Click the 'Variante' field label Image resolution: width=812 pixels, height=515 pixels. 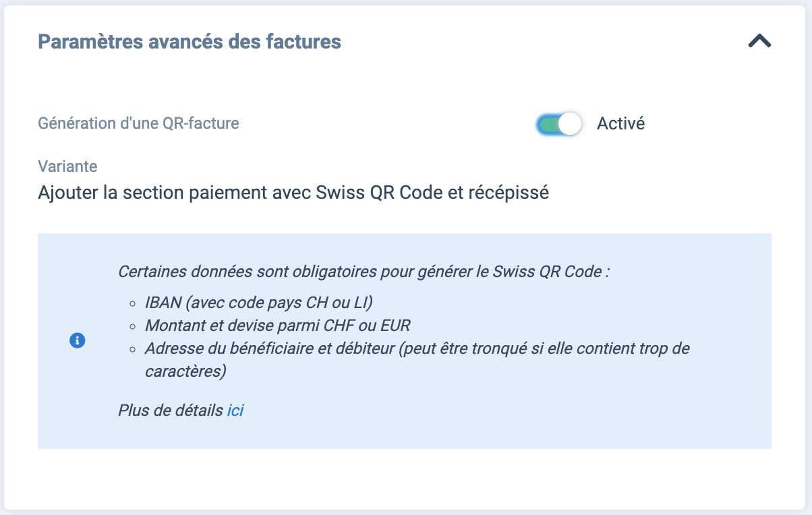(x=67, y=166)
